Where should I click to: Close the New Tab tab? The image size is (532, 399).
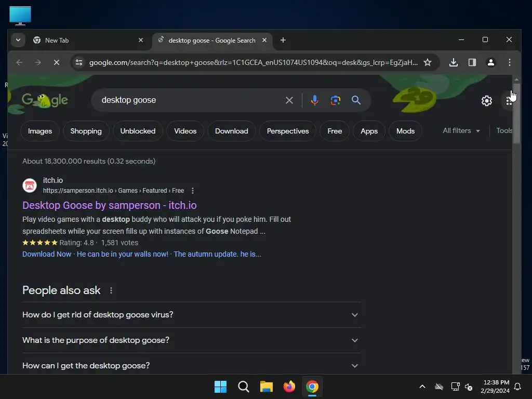141,40
